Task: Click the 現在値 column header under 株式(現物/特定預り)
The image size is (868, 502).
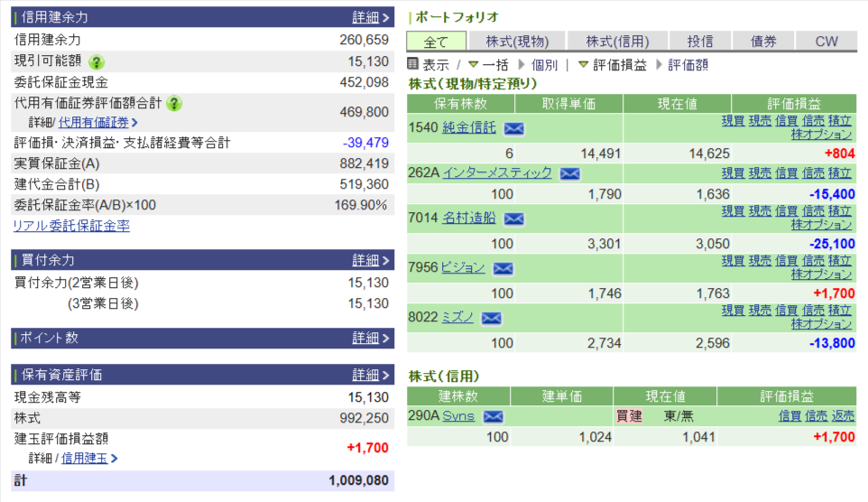Action: (677, 104)
